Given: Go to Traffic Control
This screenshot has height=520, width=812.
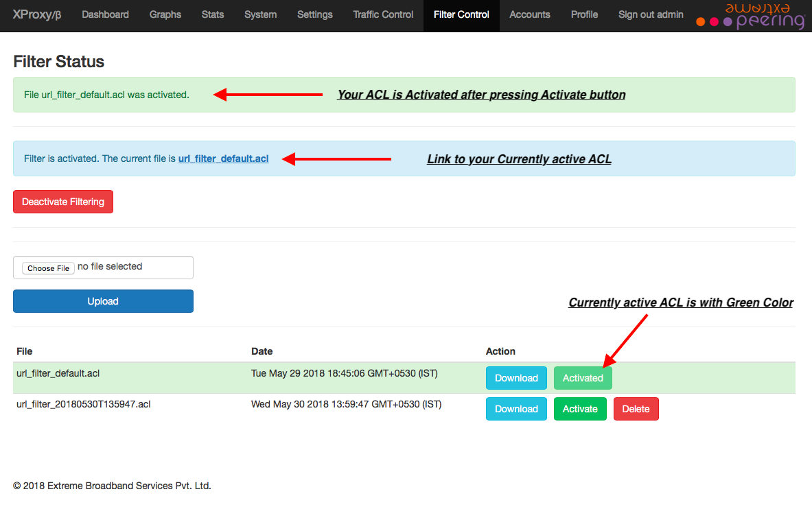Looking at the screenshot, I should point(382,14).
